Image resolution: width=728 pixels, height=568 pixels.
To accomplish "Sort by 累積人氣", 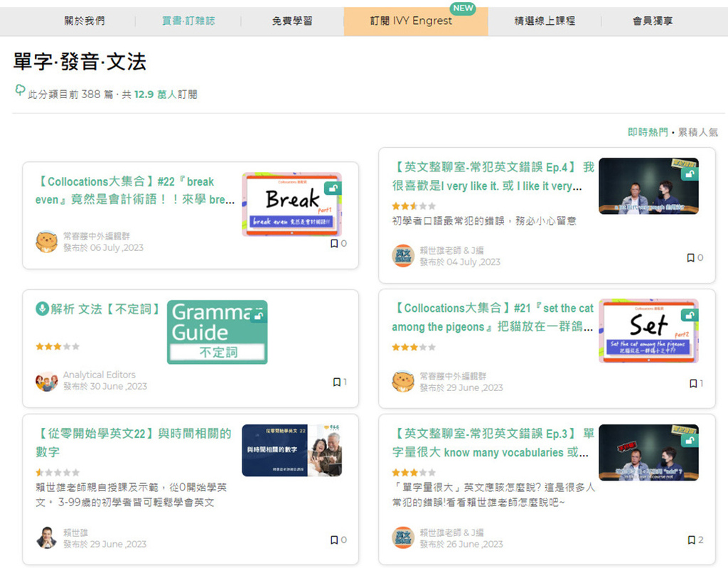I will (698, 132).
